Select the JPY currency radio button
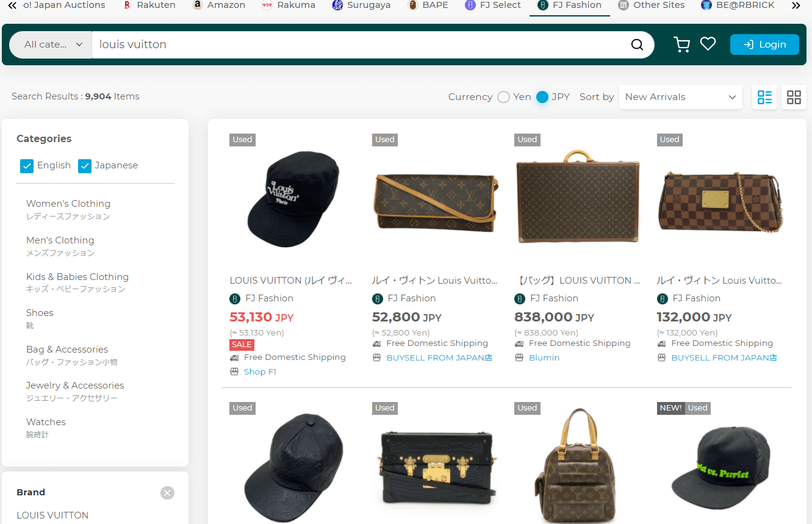The width and height of the screenshot is (812, 524). point(542,97)
